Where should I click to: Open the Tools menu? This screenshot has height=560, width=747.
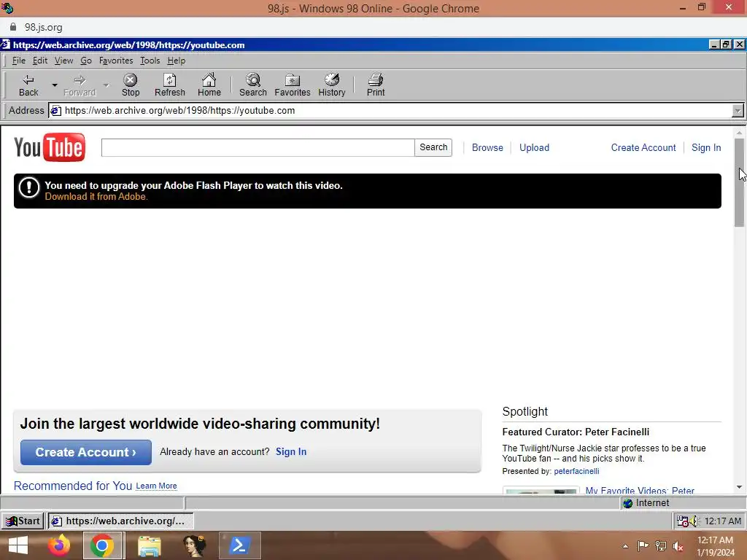click(x=150, y=61)
